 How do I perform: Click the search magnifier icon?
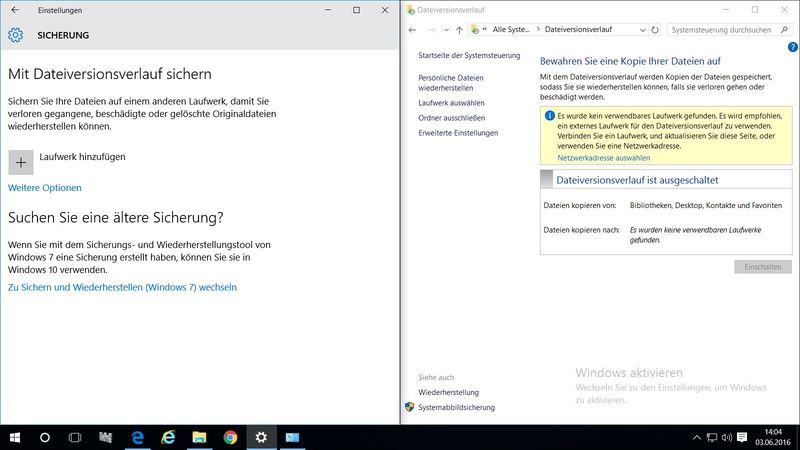[x=785, y=30]
